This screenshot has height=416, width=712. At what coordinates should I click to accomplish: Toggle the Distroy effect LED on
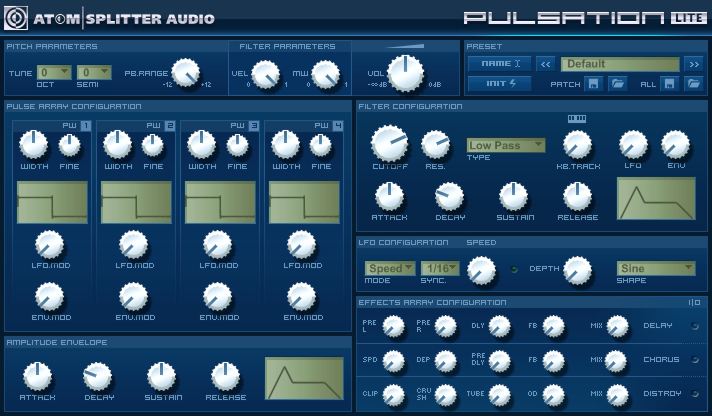(694, 394)
